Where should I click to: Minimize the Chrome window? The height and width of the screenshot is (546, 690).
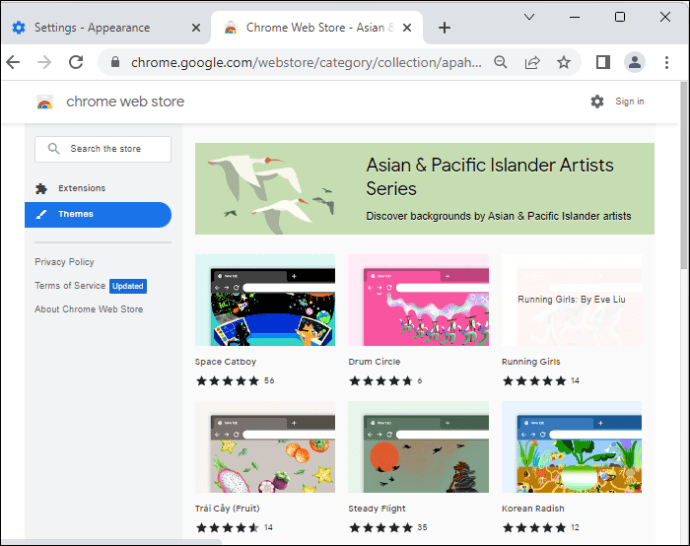[x=574, y=17]
